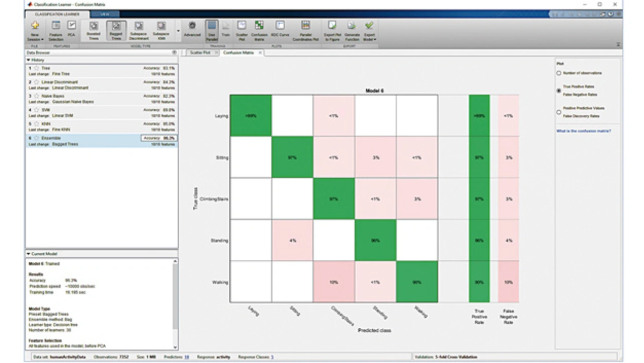Image resolution: width=644 pixels, height=363 pixels.
Task: Open the Parallel Coordinates Plot
Action: (x=305, y=30)
